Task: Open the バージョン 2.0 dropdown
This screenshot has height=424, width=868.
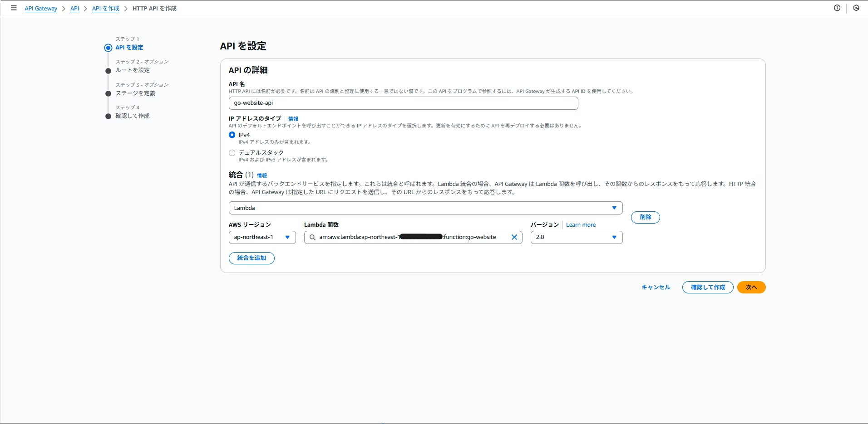Action: (577, 237)
